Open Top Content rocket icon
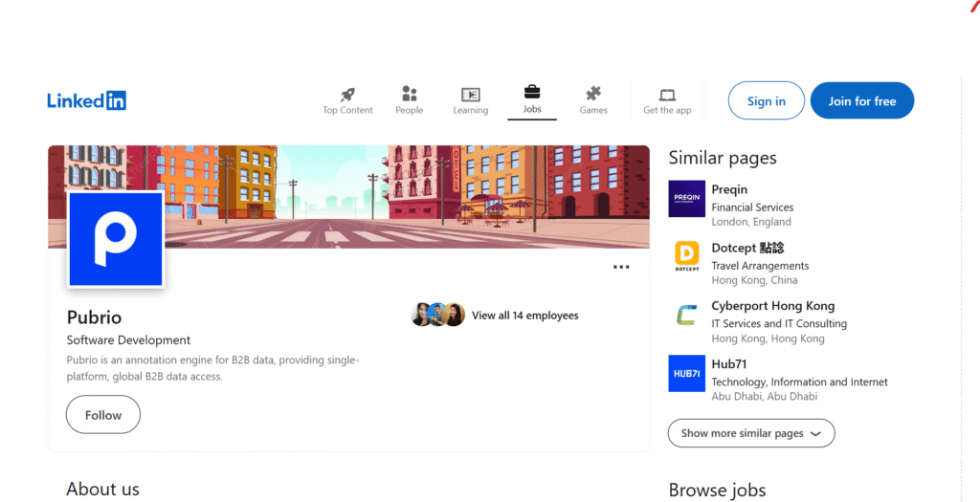The height and width of the screenshot is (502, 980). [x=347, y=95]
